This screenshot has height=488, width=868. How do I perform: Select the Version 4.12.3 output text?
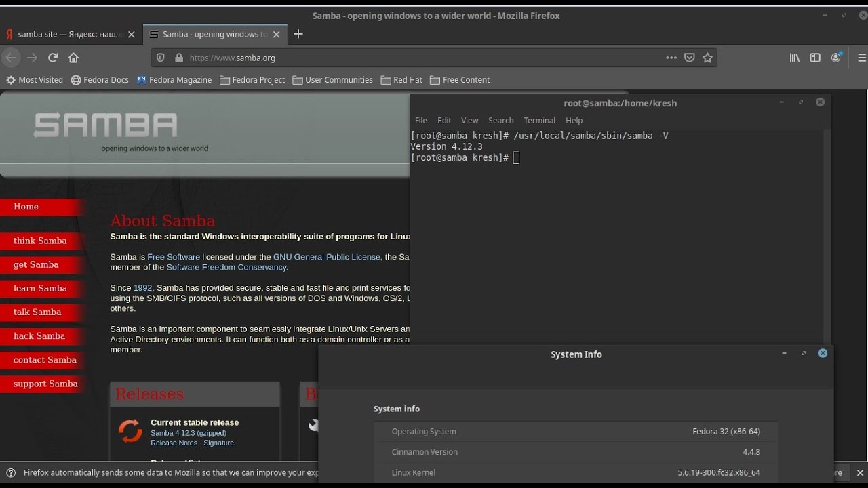click(x=446, y=146)
